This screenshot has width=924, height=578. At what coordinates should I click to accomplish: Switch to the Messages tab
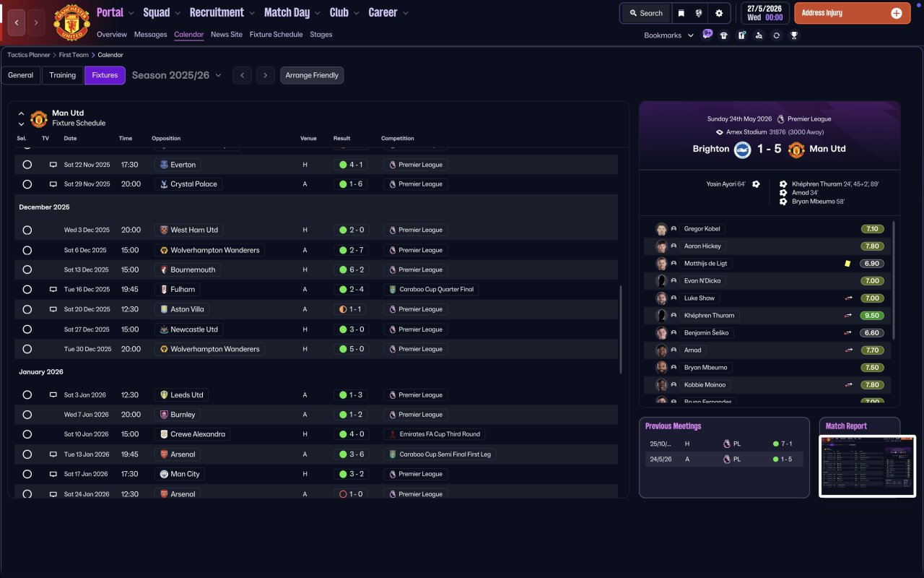coord(150,35)
